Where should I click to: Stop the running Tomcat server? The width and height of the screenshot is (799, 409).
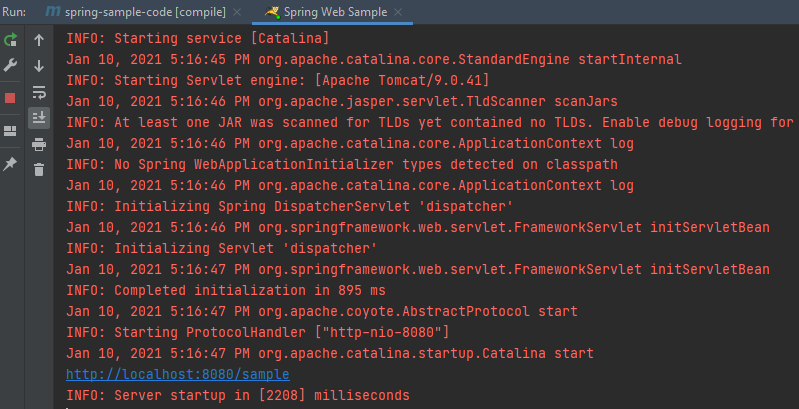point(11,98)
